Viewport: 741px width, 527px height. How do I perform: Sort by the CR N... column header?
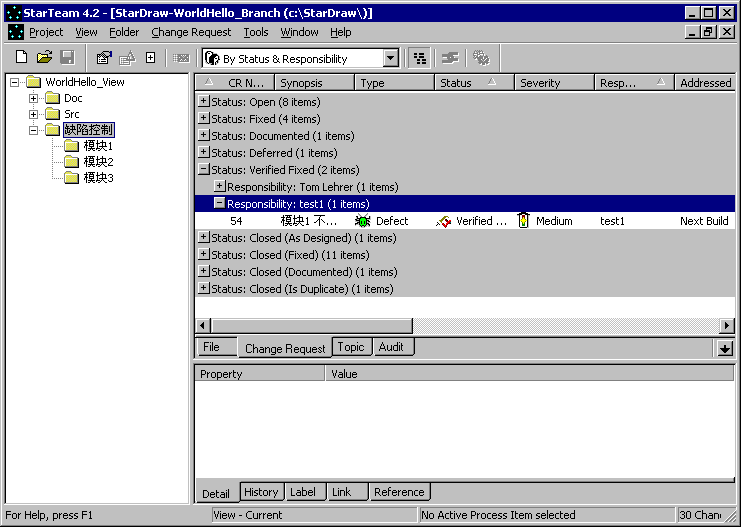235,83
